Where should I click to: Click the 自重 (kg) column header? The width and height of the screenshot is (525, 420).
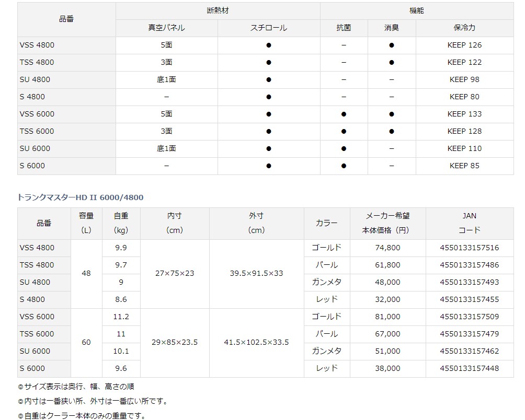click(x=121, y=224)
